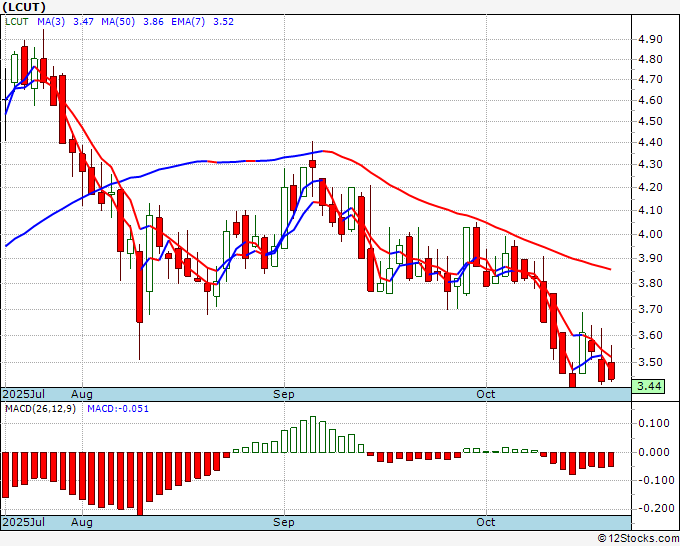Click the 4.50 price axis label
The width and height of the screenshot is (680, 546).
pyautogui.click(x=650, y=121)
